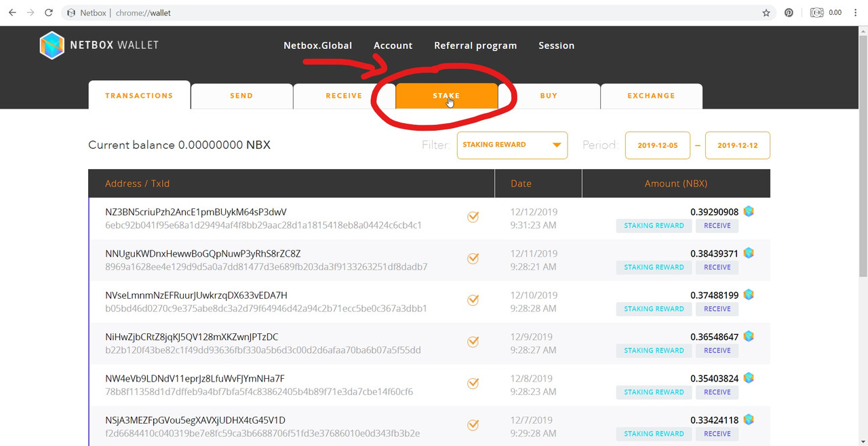Screen dimensions: 868x446
Task: Click the browser forward arrow
Action: (30, 13)
